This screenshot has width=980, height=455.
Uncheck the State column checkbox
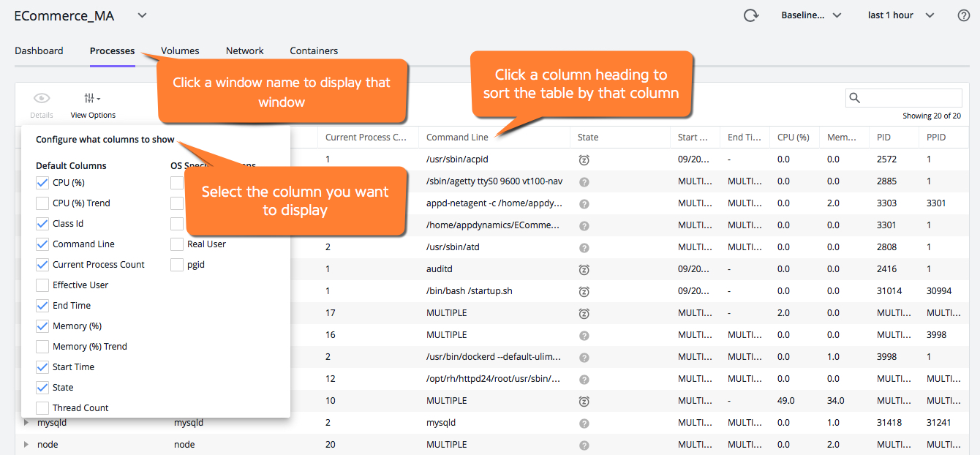pyautogui.click(x=42, y=388)
